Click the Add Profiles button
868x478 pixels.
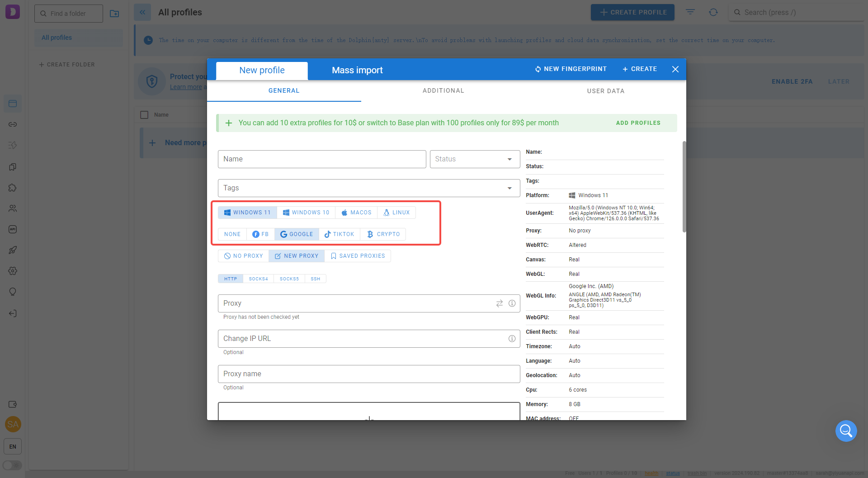638,123
